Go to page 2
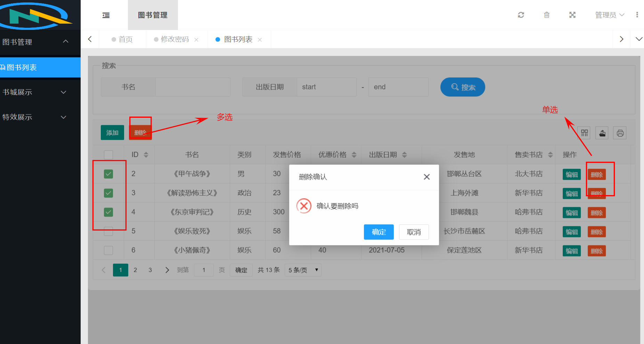Viewport: 644px width, 344px height. tap(135, 270)
